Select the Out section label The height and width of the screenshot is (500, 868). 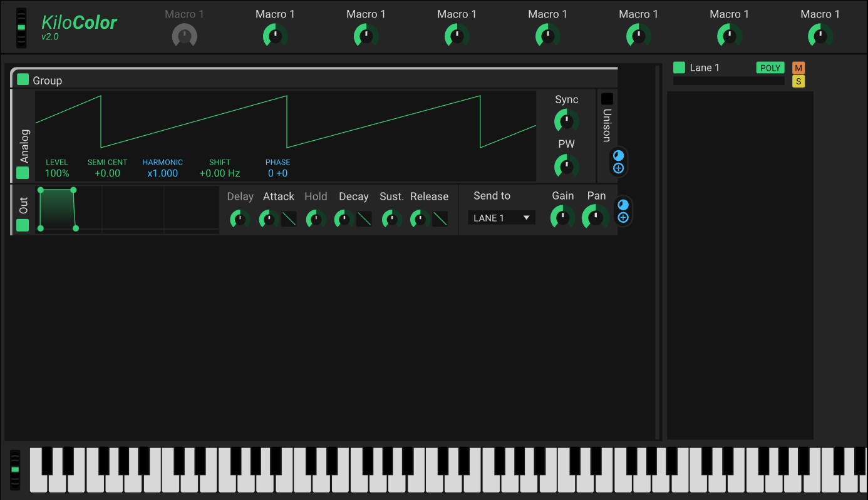pyautogui.click(x=23, y=203)
